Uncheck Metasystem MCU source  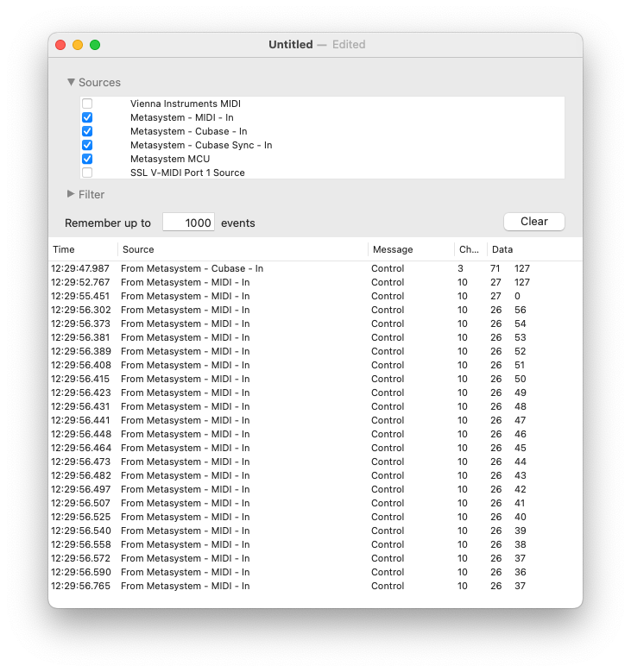[87, 159]
